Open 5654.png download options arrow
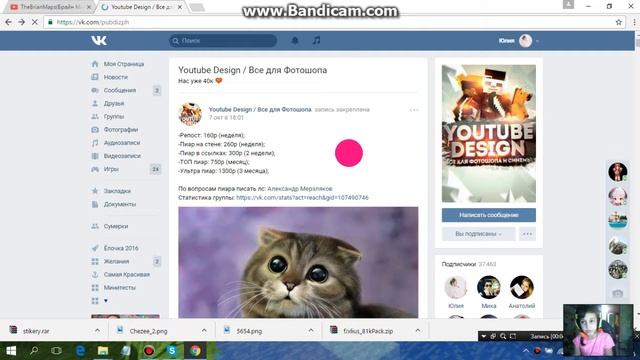 pos(311,331)
